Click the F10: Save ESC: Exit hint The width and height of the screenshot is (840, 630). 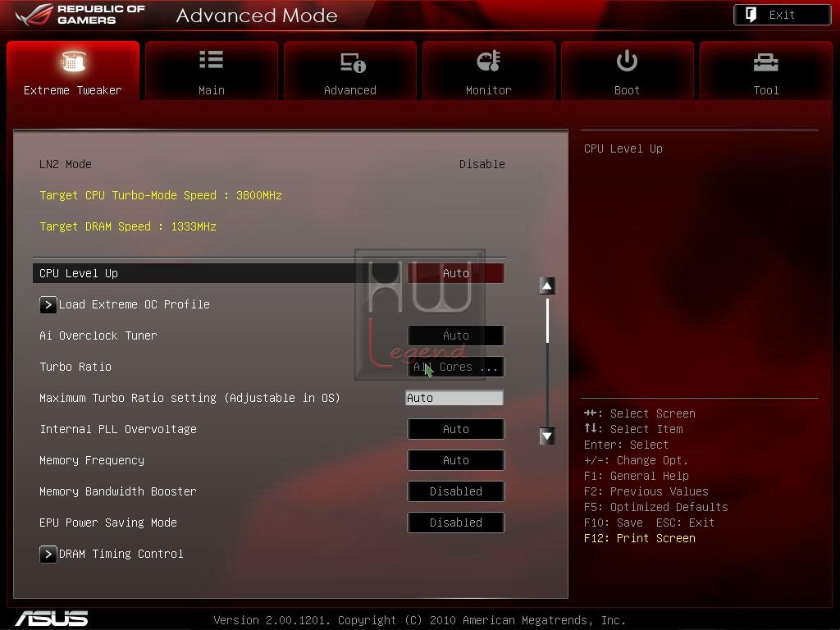(x=650, y=523)
